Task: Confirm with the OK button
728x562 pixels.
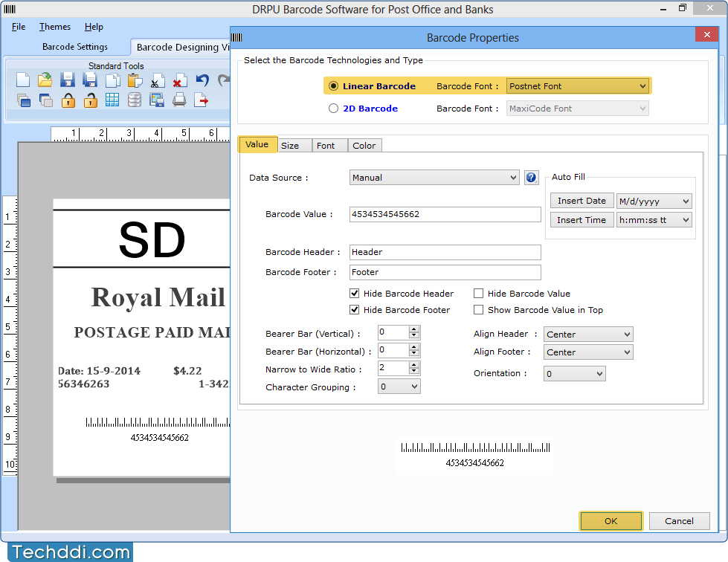Action: [x=611, y=520]
